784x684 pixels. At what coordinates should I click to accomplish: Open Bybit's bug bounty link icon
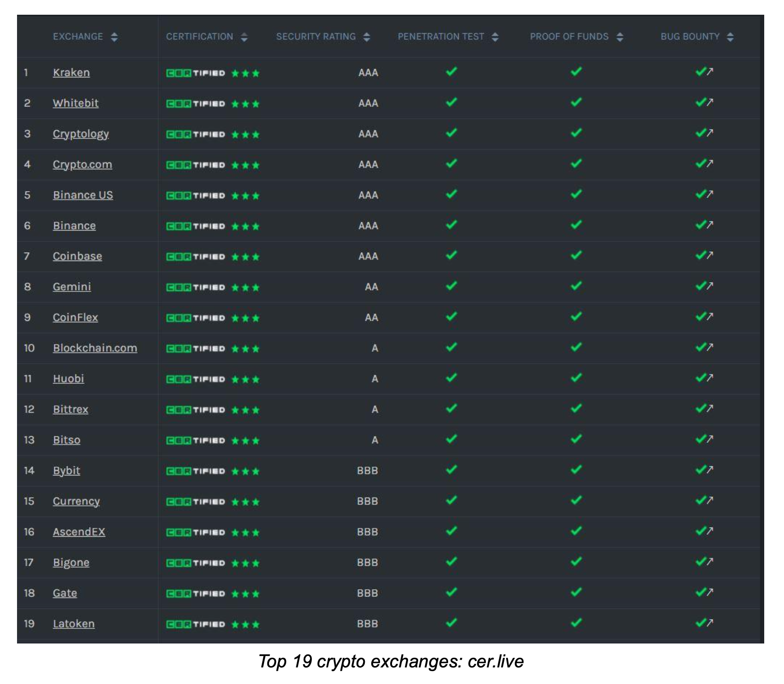pos(710,470)
